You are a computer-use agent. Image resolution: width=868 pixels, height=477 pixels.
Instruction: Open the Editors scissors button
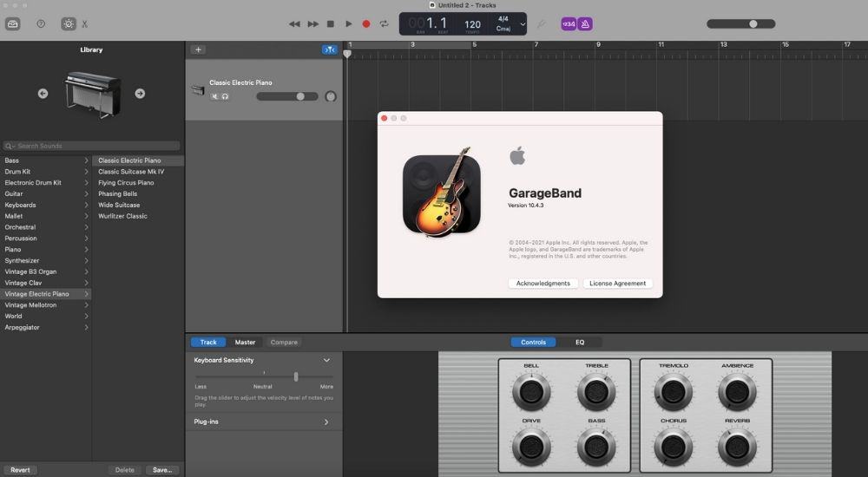click(x=85, y=23)
